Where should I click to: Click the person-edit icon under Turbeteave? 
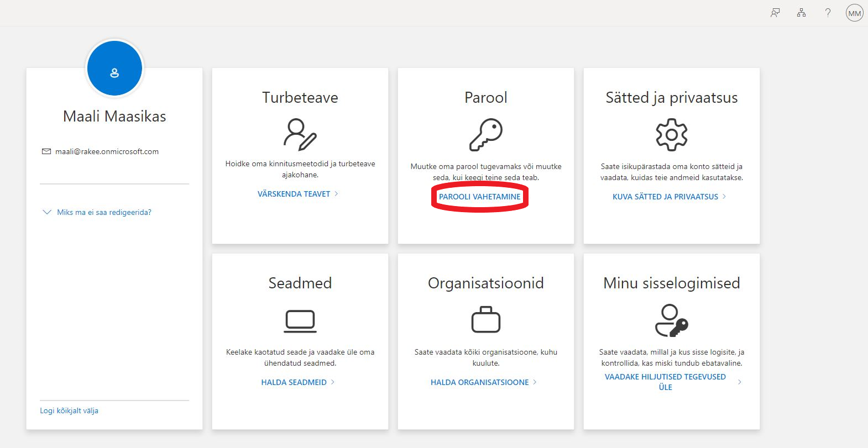pyautogui.click(x=300, y=134)
